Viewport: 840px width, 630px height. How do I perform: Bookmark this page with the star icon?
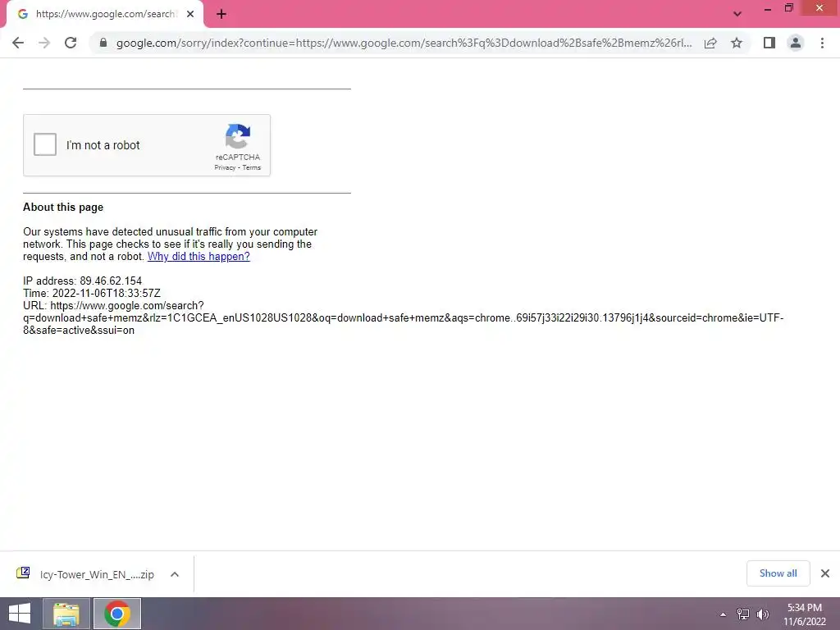pyautogui.click(x=737, y=43)
